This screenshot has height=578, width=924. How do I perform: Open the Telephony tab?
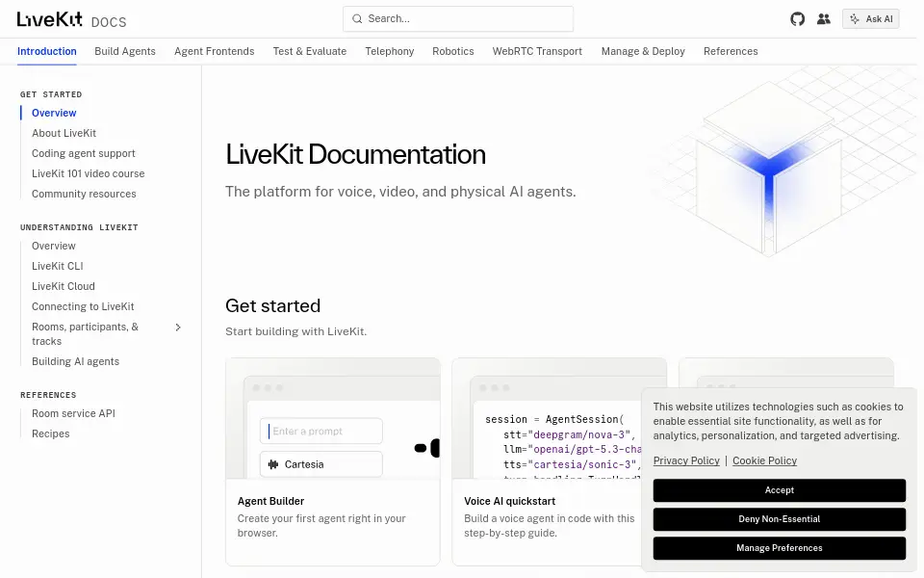[390, 51]
